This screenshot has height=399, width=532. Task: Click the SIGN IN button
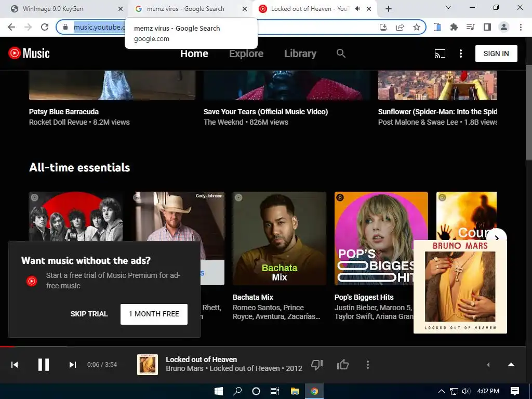click(x=496, y=54)
